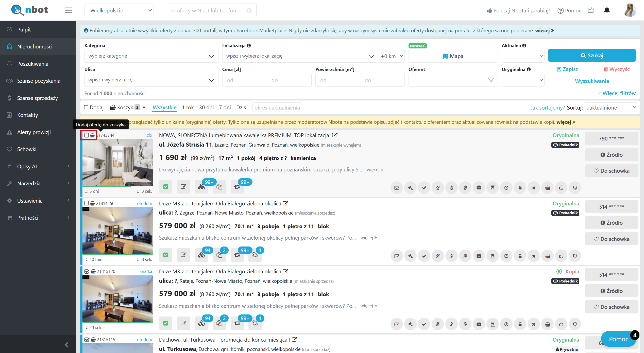Open the Kategoria dropdown
The height and width of the screenshot is (353, 644).
[151, 56]
